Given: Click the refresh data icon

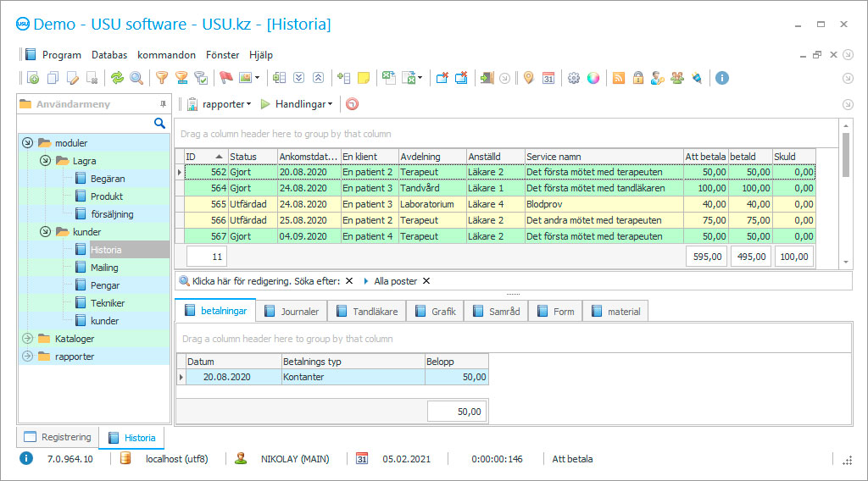Looking at the screenshot, I should point(117,78).
